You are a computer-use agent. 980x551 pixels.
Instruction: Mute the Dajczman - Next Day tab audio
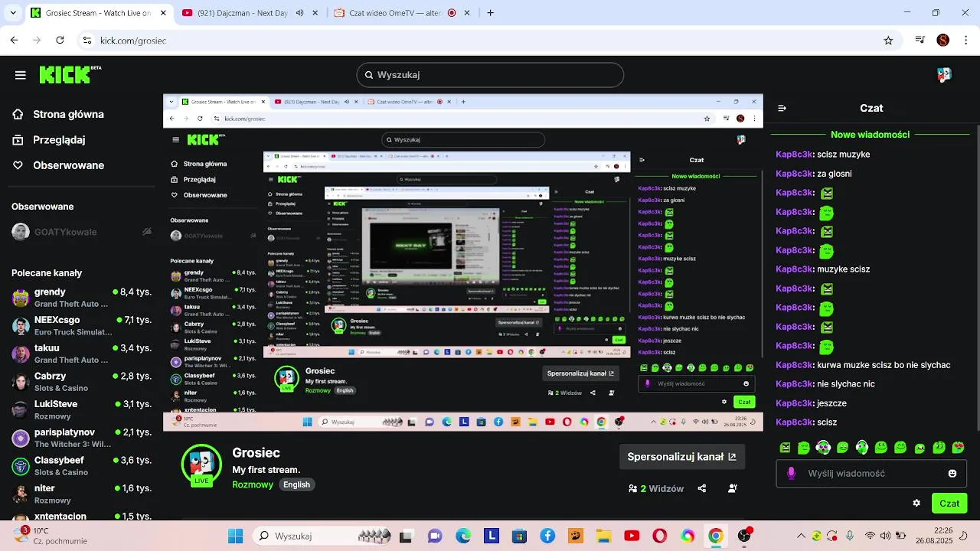click(x=299, y=13)
